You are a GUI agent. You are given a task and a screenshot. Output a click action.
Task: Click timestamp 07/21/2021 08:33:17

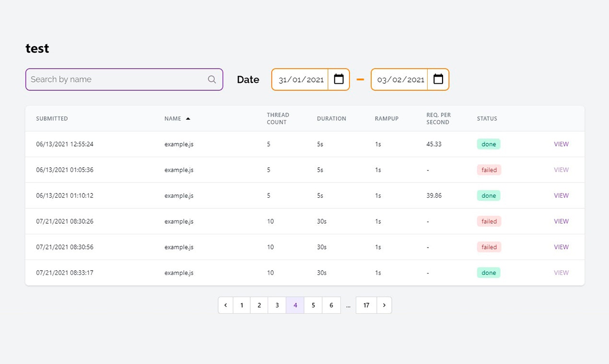point(65,273)
